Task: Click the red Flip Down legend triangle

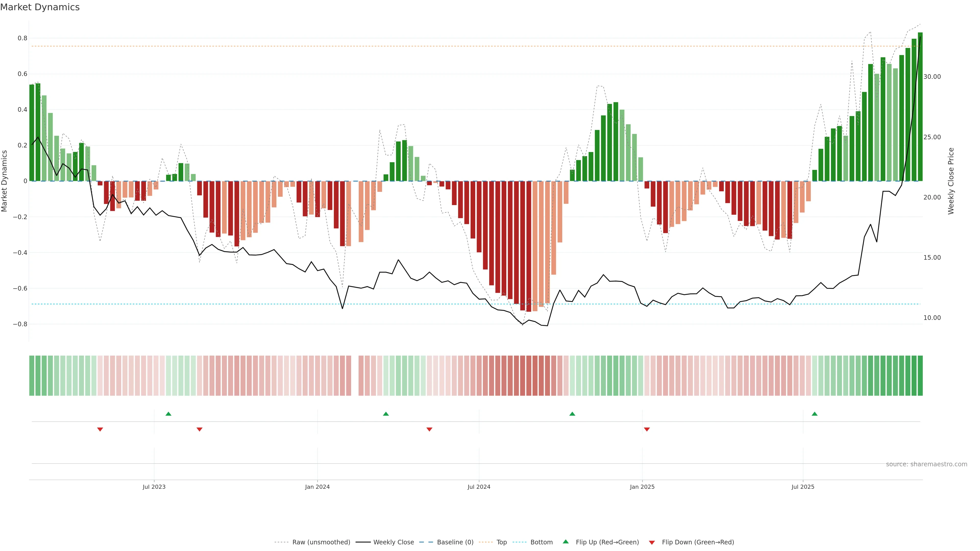Action: click(652, 543)
